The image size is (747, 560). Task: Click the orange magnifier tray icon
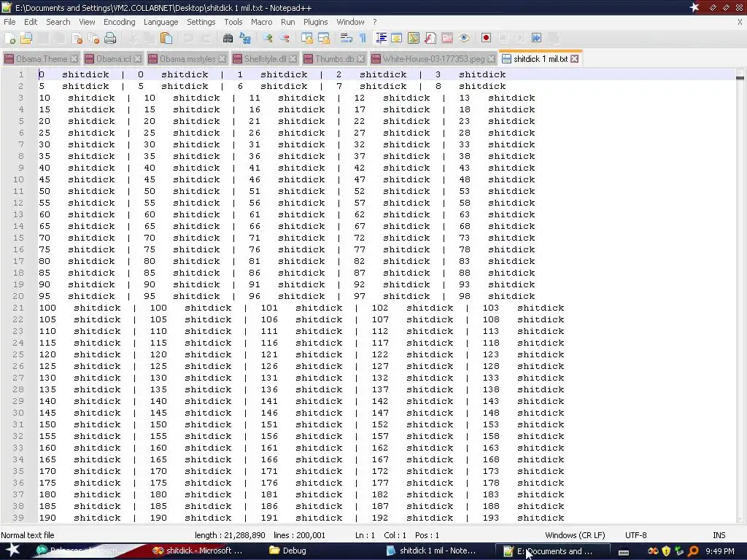(693, 551)
